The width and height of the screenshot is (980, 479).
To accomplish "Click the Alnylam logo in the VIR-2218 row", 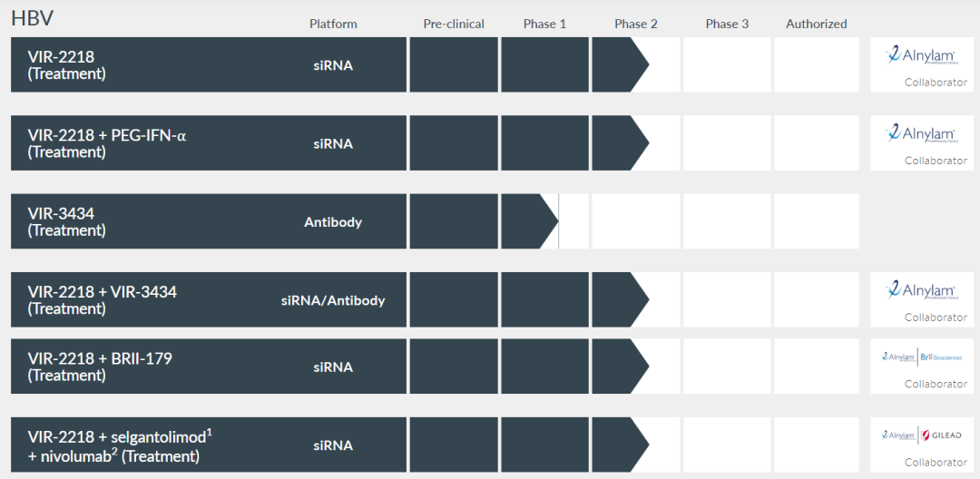I will (x=920, y=56).
